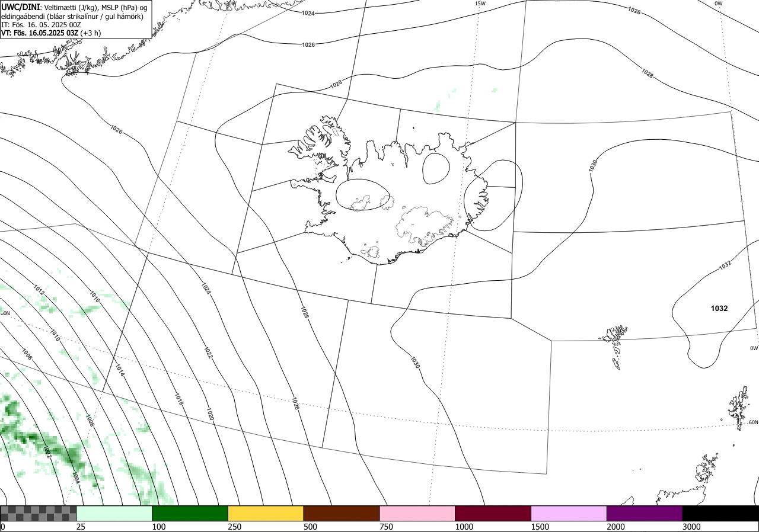759x532 pixels.
Task: Pick the dark red 1000–1500 legend swatch
Action: 493,513
